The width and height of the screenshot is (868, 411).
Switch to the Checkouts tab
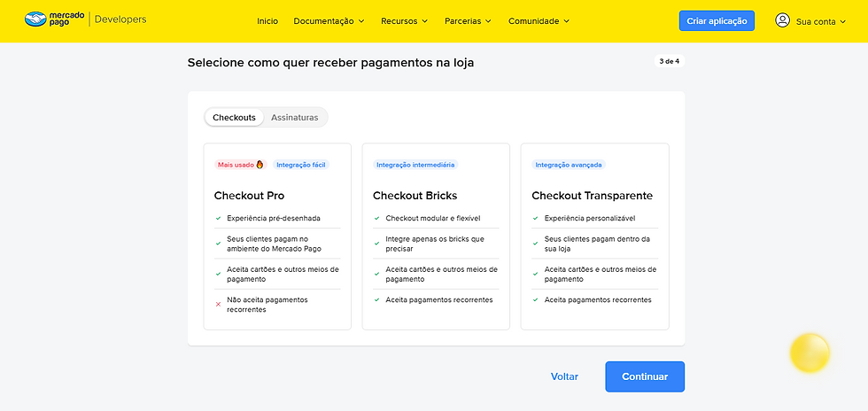pos(234,118)
